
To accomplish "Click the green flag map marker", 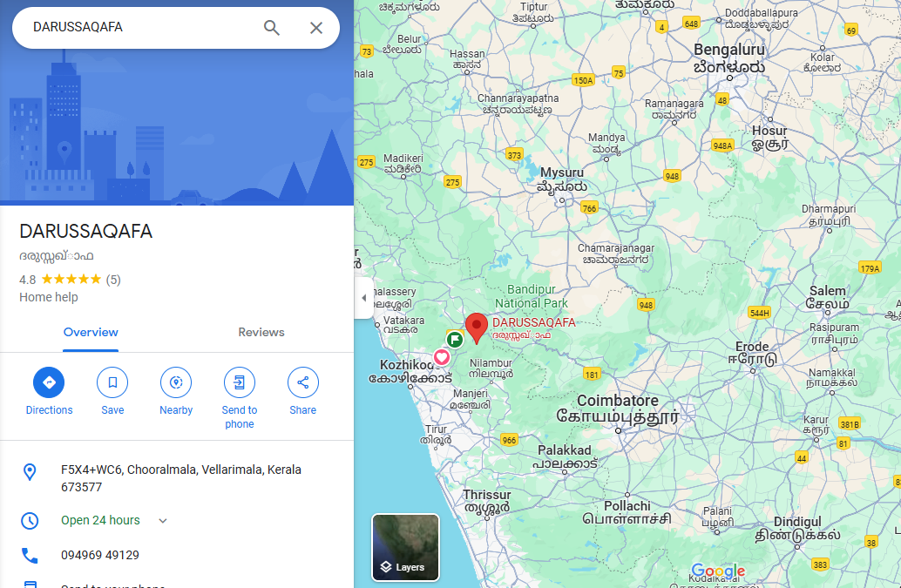I will (x=454, y=339).
